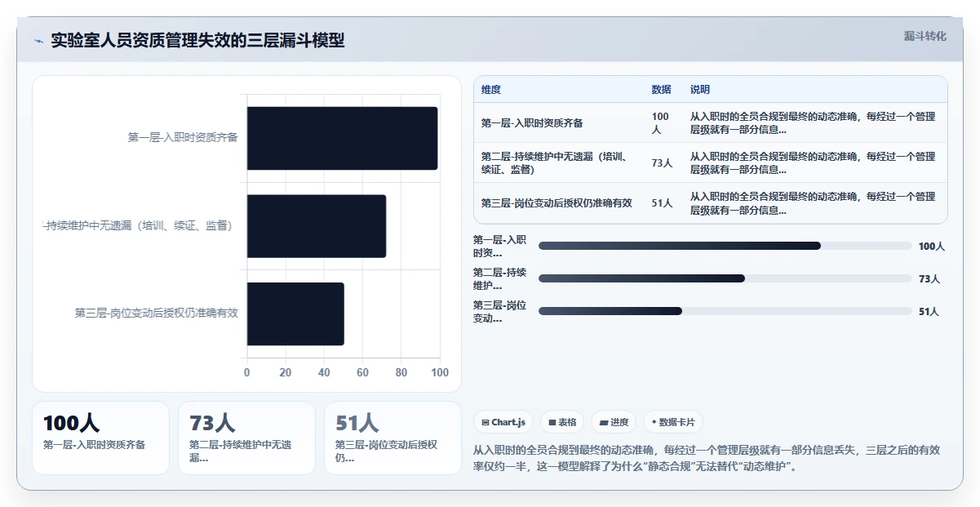
Task: Click the 100人 value in the table
Action: pyautogui.click(x=661, y=122)
